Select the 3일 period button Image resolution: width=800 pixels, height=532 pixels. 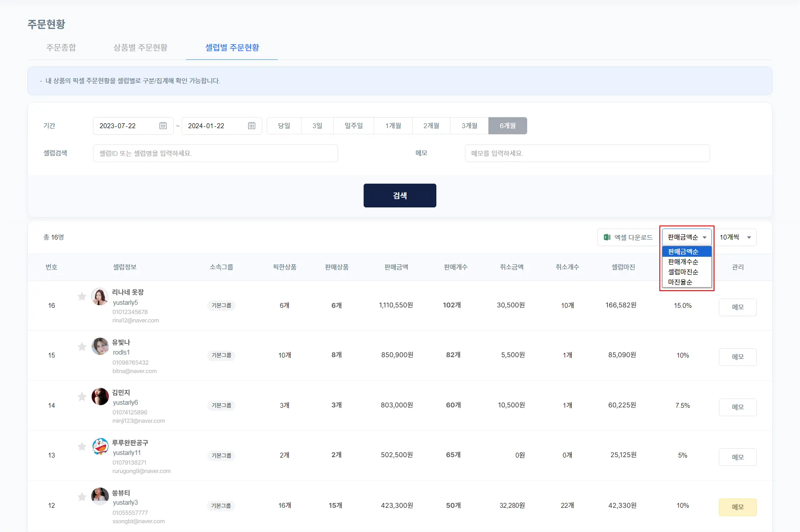(x=317, y=126)
